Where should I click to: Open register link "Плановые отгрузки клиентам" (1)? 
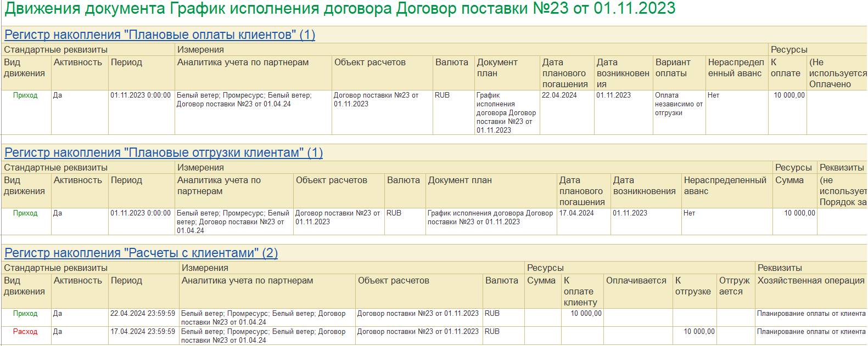[164, 153]
